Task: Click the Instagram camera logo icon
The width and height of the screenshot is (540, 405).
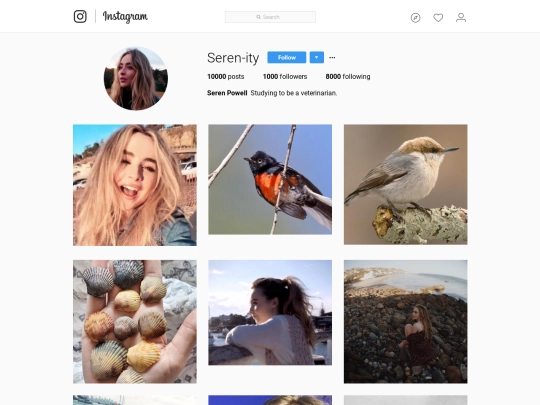Action: click(80, 16)
